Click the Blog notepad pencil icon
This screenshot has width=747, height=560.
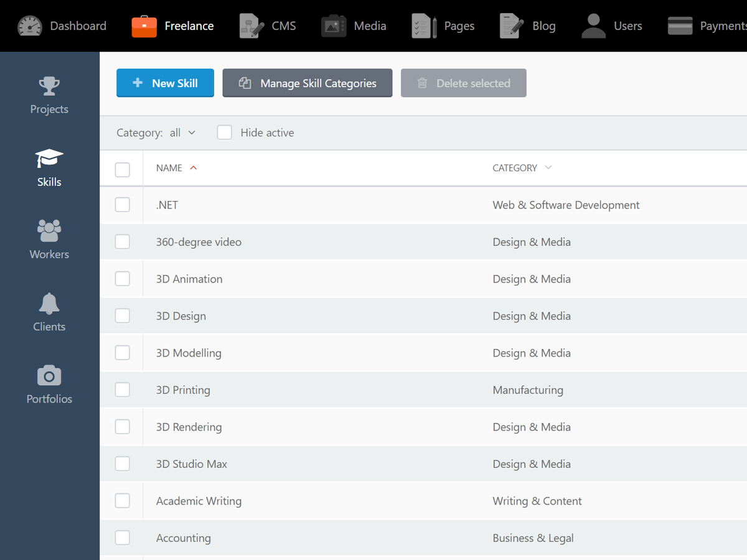[512, 26]
